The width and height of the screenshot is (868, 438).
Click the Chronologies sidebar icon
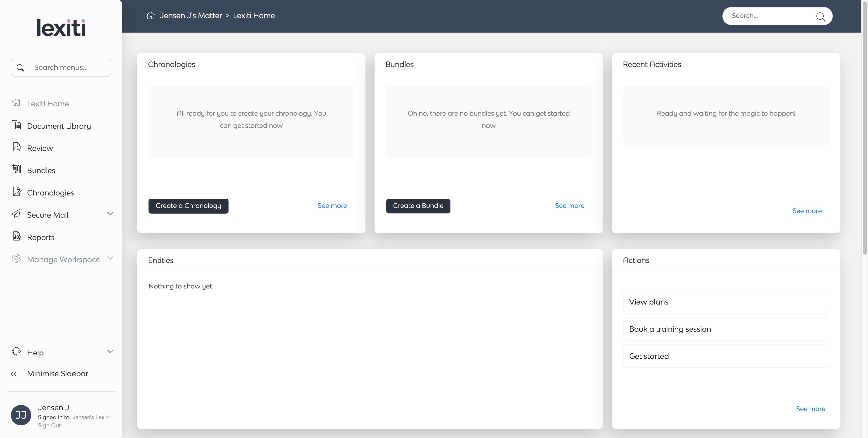[x=17, y=192]
